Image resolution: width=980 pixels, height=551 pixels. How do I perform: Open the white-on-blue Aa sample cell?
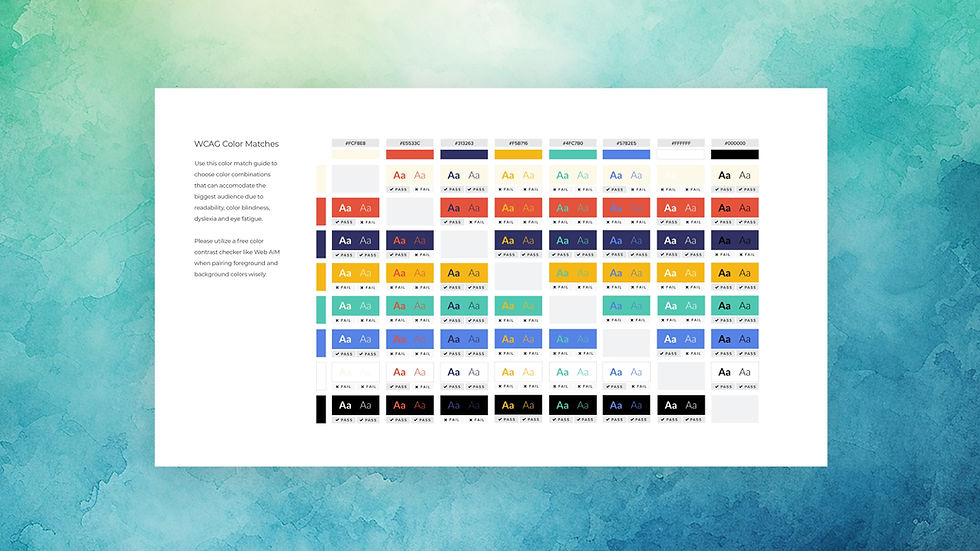(x=681, y=339)
